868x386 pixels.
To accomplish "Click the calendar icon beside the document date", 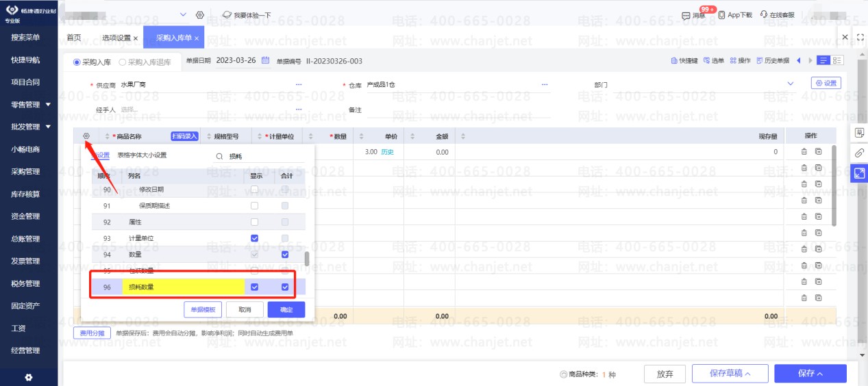I will tap(266, 60).
